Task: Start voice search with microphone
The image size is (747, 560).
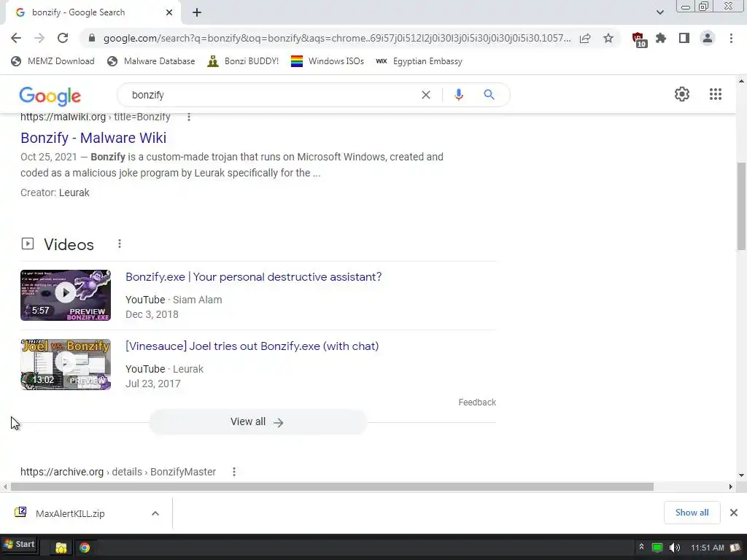Action: tap(459, 95)
